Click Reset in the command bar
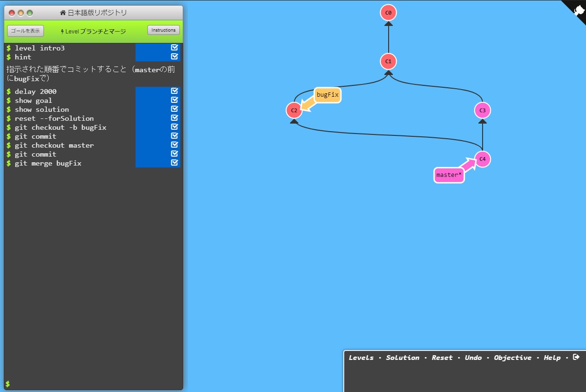The height and width of the screenshot is (392, 586). point(442,358)
